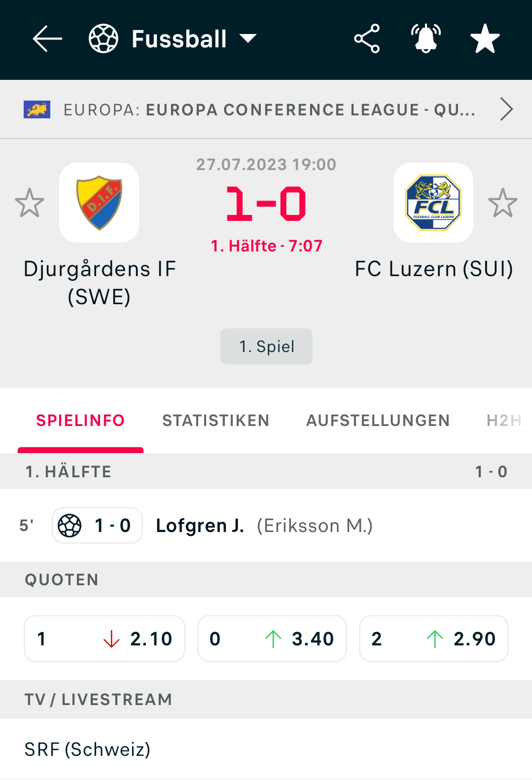Select the draw odds 3.40

coord(272,638)
